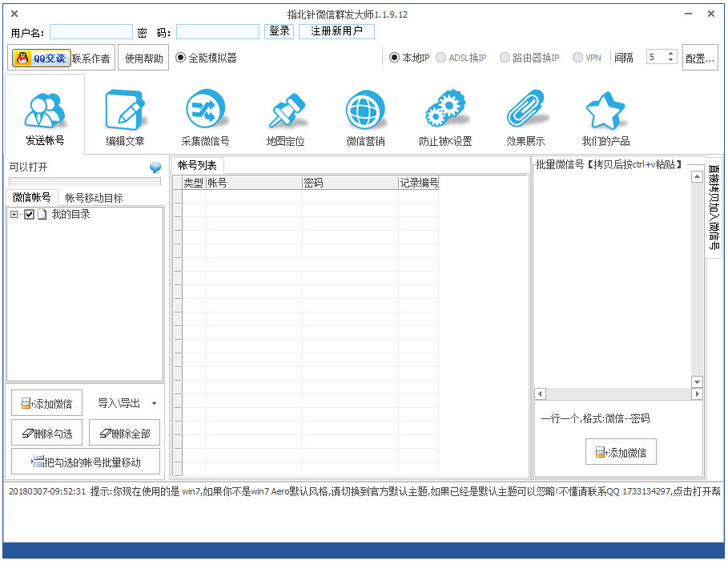Select the 采集微信号 shuffle icon
728x561 pixels.
[x=205, y=112]
